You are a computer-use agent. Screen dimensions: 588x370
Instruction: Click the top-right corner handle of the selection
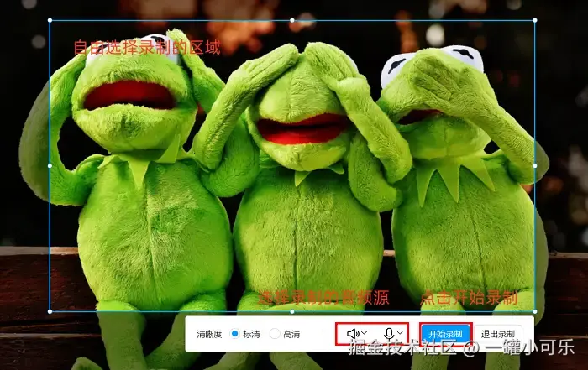point(535,20)
